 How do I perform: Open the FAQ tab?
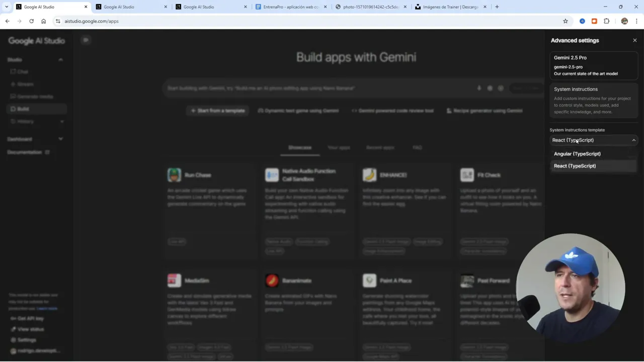(417, 147)
